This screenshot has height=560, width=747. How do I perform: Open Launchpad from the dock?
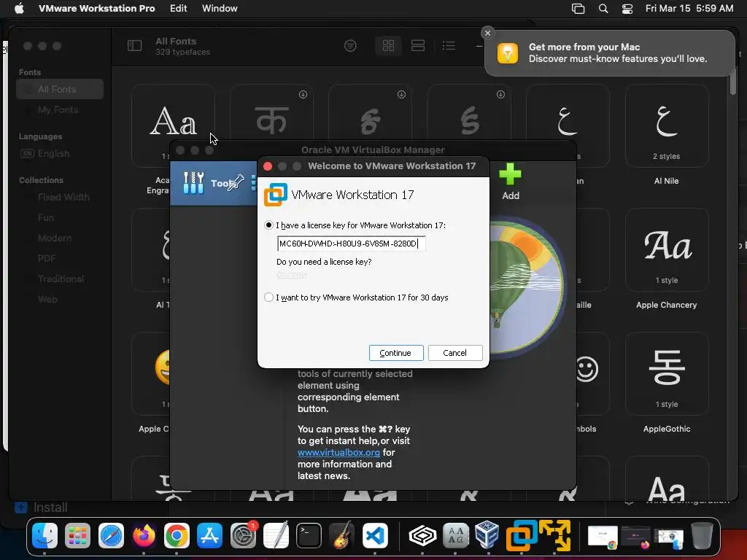click(77, 535)
